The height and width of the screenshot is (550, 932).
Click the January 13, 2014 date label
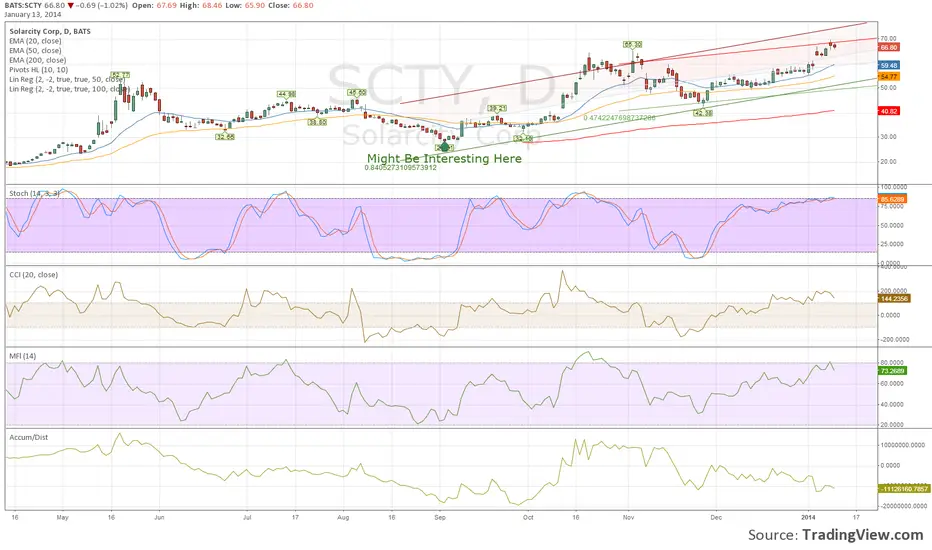tap(32, 14)
